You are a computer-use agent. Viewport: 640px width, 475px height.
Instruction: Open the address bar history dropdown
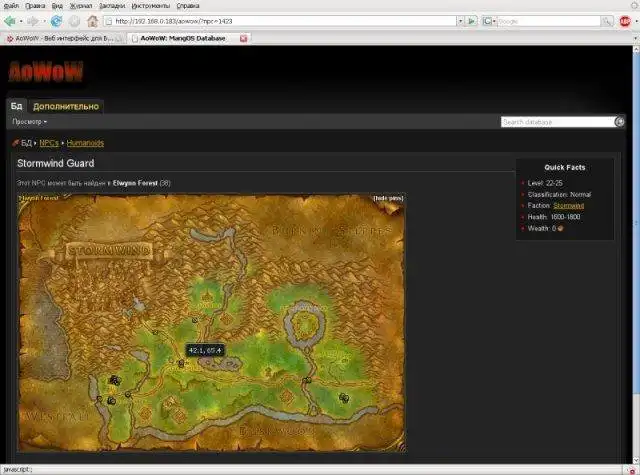[460, 21]
